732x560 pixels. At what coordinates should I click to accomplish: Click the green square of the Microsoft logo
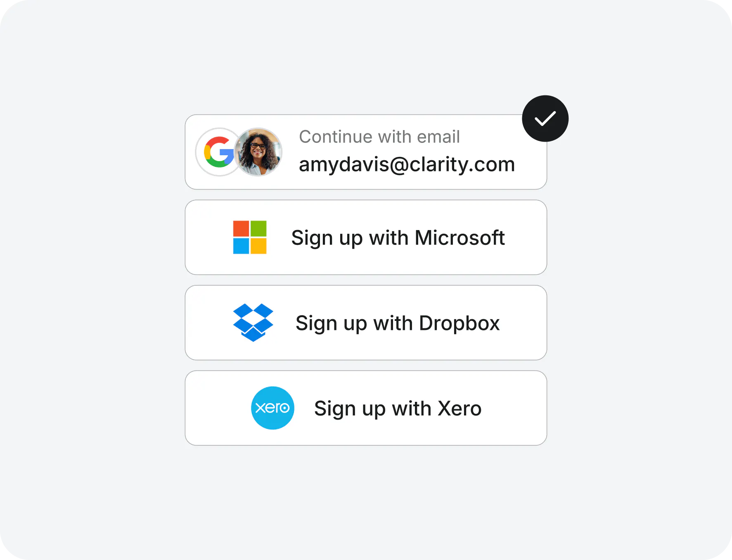[x=258, y=228]
